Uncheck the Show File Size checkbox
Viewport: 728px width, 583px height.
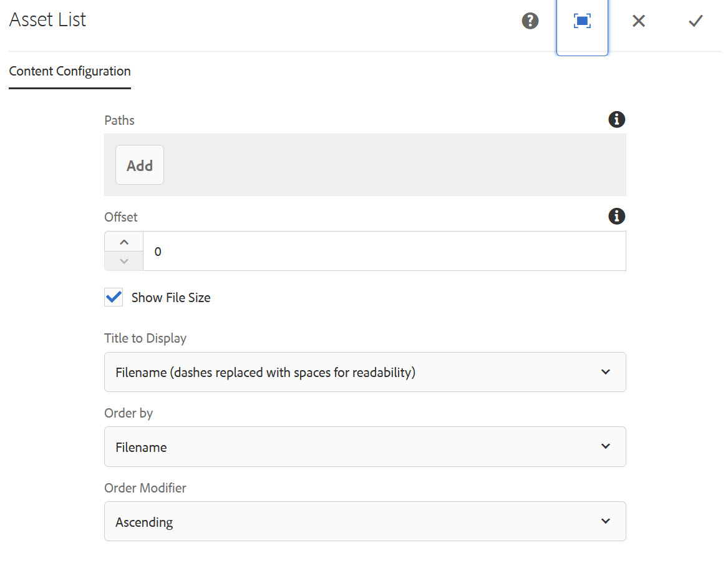[x=114, y=298]
